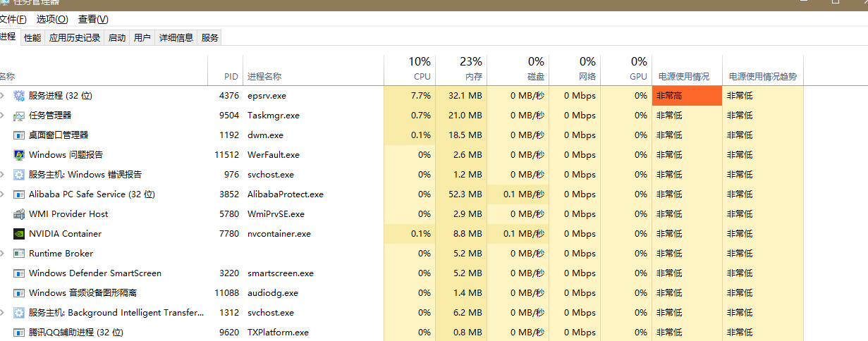This screenshot has height=341, width=868.
Task: Click the Runtime Broker icon
Action: pyautogui.click(x=19, y=254)
